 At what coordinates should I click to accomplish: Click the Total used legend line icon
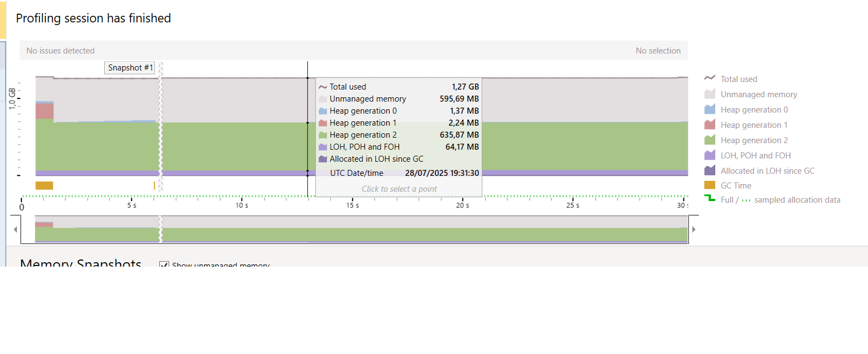[x=709, y=78]
